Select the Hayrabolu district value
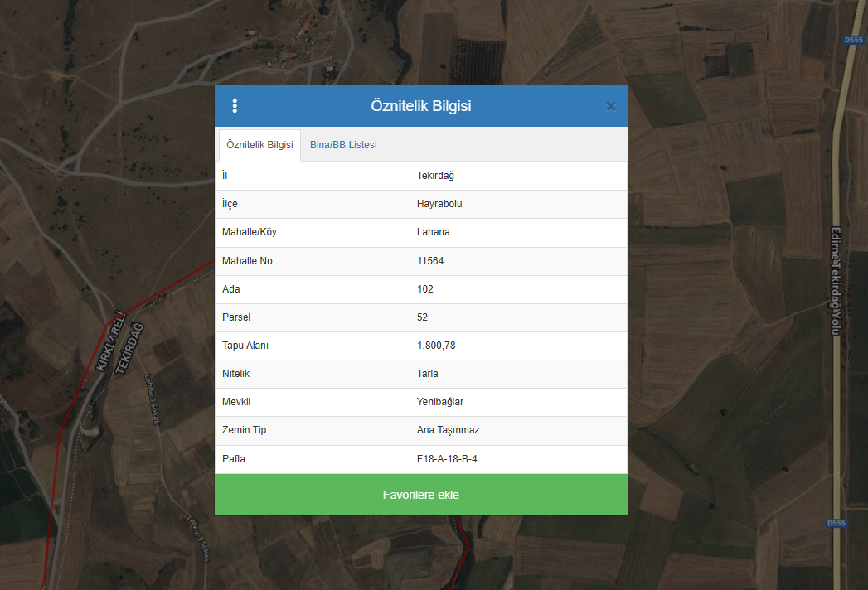The width and height of the screenshot is (868, 590). coord(439,204)
